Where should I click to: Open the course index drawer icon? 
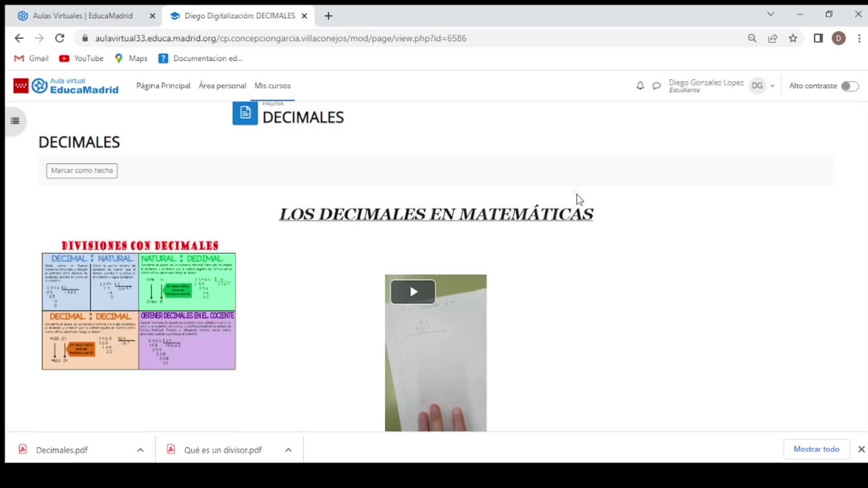tap(15, 121)
